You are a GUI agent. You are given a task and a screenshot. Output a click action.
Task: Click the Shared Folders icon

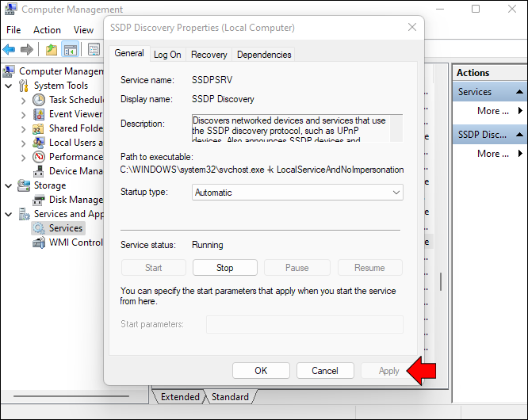[38, 128]
